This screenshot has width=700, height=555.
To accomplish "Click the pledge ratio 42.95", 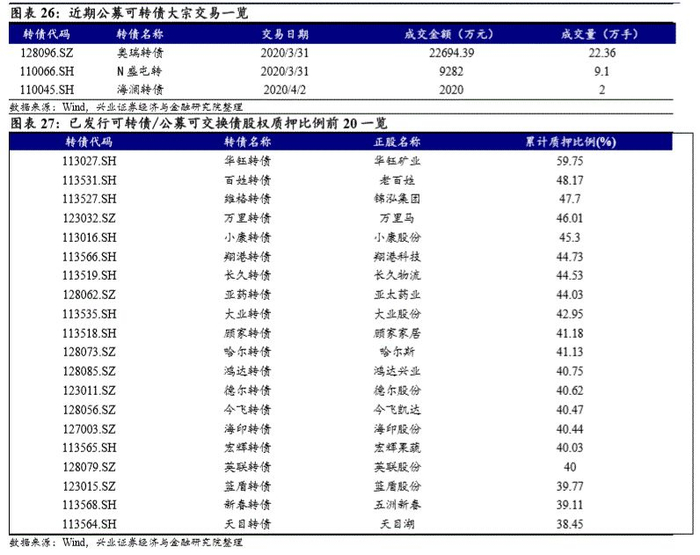I will click(x=570, y=314).
